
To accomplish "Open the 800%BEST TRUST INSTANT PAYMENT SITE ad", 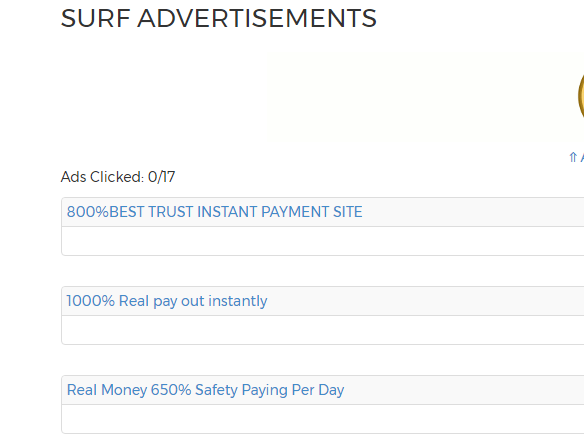I will (x=215, y=212).
